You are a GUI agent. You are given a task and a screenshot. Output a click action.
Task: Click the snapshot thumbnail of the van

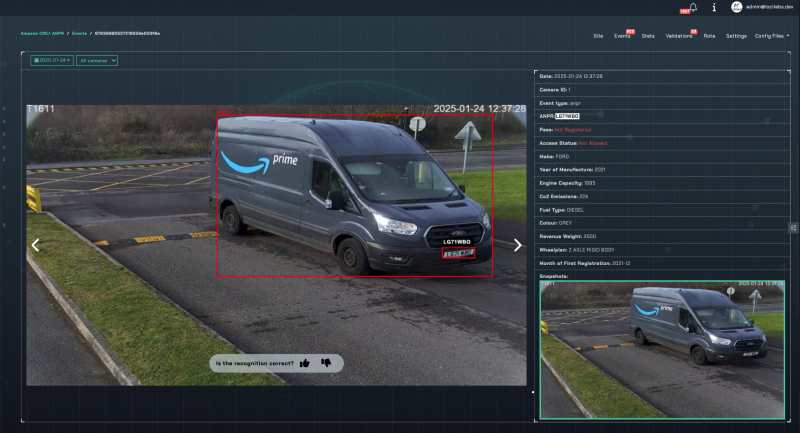[662, 349]
